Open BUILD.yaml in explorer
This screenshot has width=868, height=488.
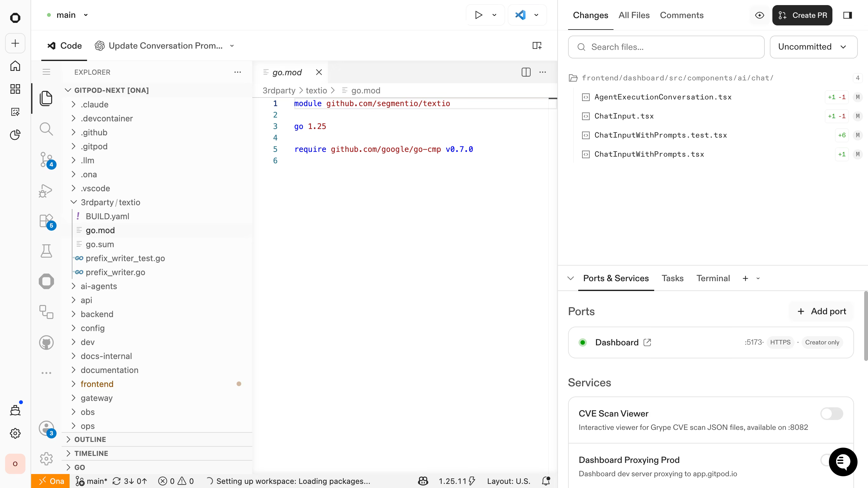point(107,216)
